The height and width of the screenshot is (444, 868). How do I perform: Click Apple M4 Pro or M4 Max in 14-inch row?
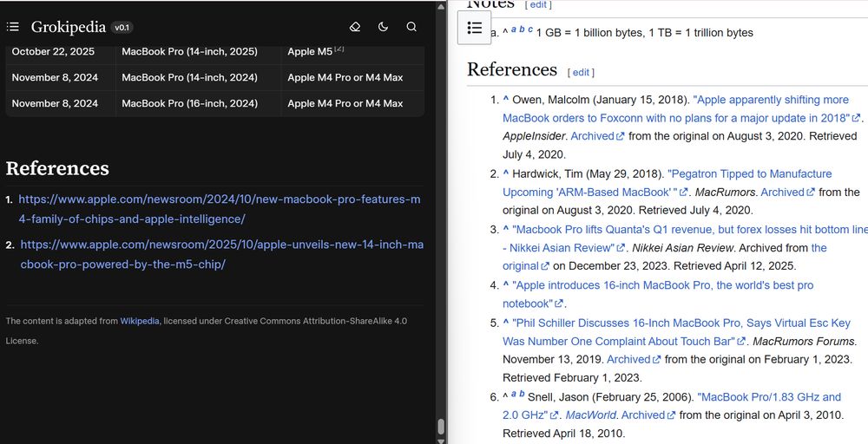352,77
